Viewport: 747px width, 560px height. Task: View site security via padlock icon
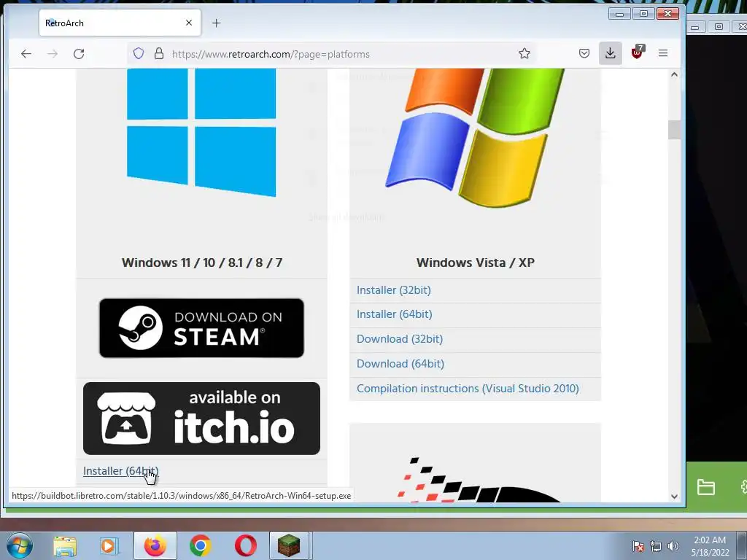(x=159, y=53)
